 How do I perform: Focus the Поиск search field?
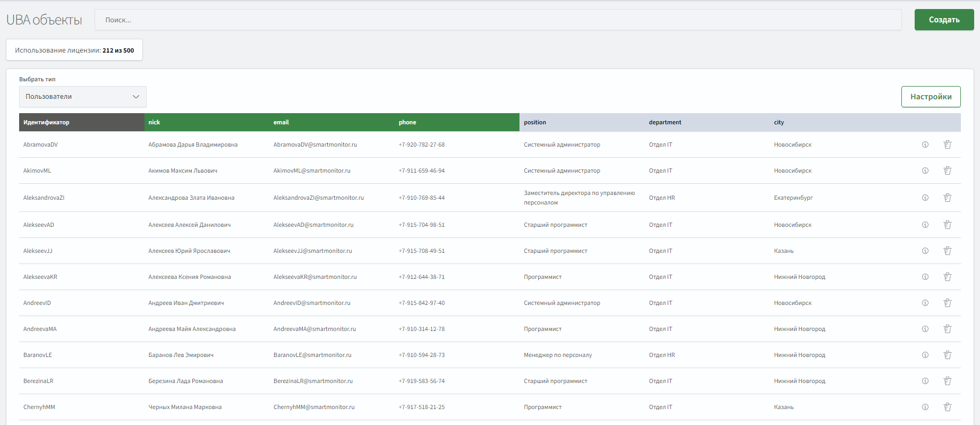tap(498, 20)
